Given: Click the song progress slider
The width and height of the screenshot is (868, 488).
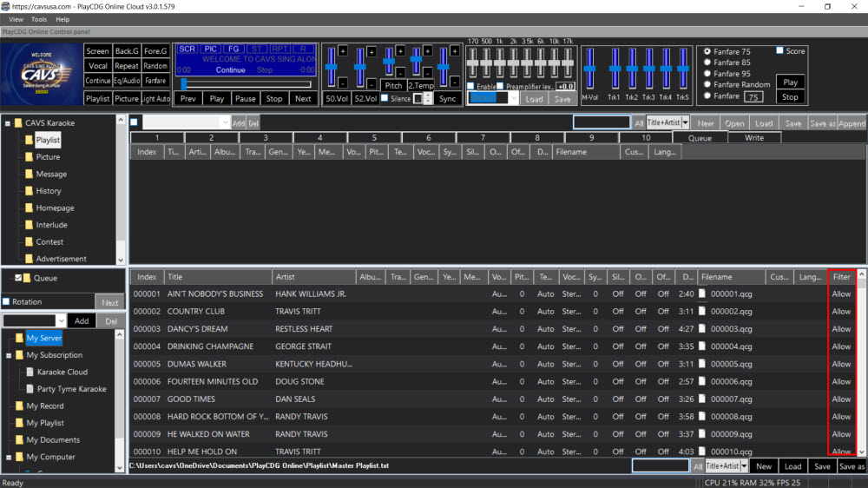Looking at the screenshot, I should [x=247, y=84].
